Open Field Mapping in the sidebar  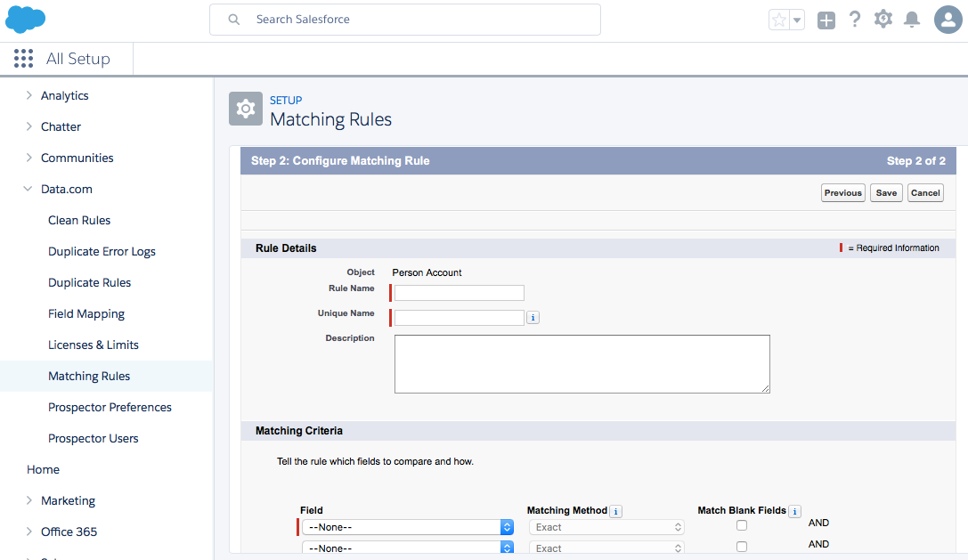tap(86, 313)
